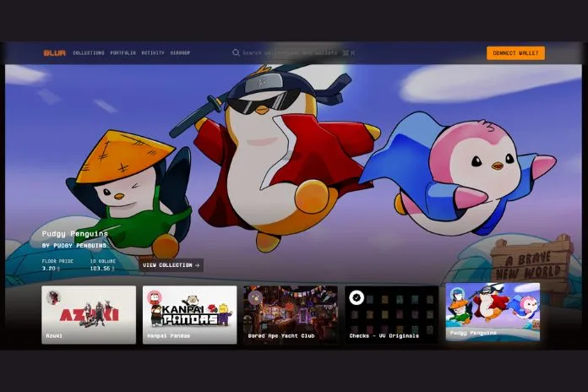Click the search keyboard shortcut hint
The image size is (588, 392).
[x=349, y=53]
